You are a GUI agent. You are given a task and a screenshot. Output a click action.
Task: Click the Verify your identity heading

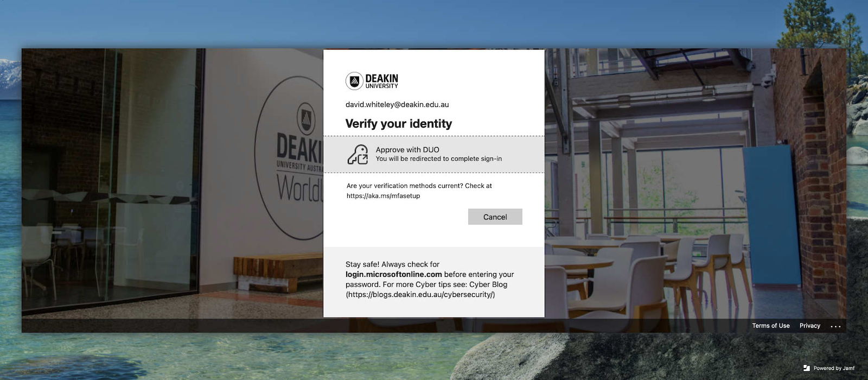[x=398, y=124]
